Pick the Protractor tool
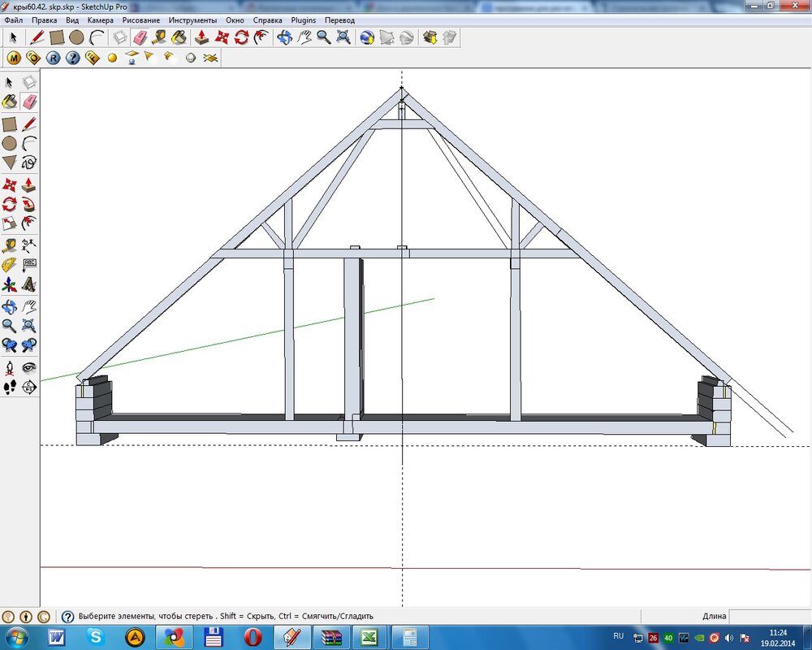 pyautogui.click(x=10, y=265)
